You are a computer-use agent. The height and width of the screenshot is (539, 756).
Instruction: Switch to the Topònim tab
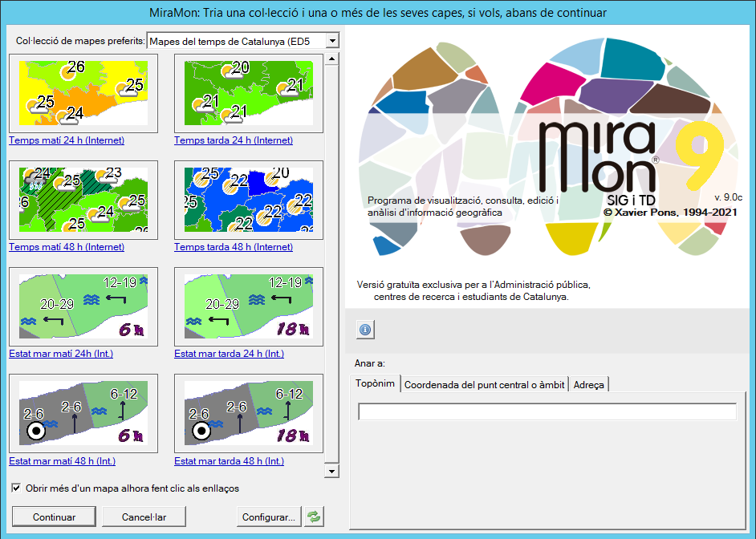point(375,383)
